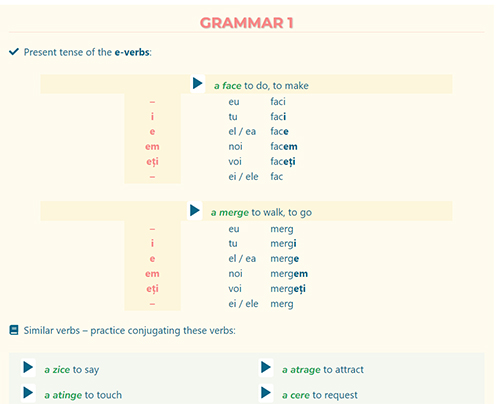The image size is (500, 404).
Task: Select the text 'a merge to walk, to go'
Action: tap(261, 213)
